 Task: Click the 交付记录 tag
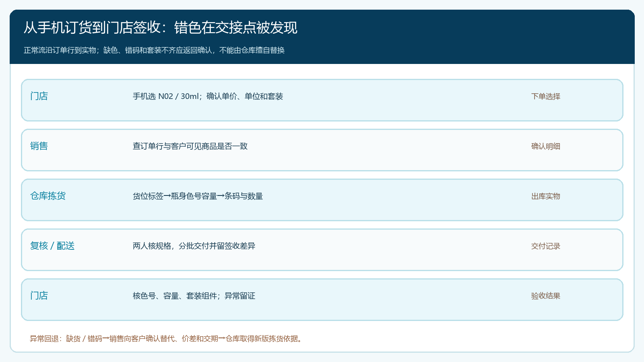546,246
